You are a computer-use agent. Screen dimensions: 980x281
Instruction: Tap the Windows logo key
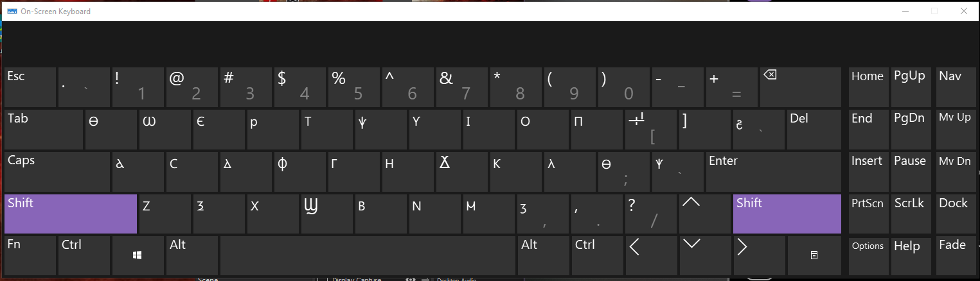(x=138, y=255)
